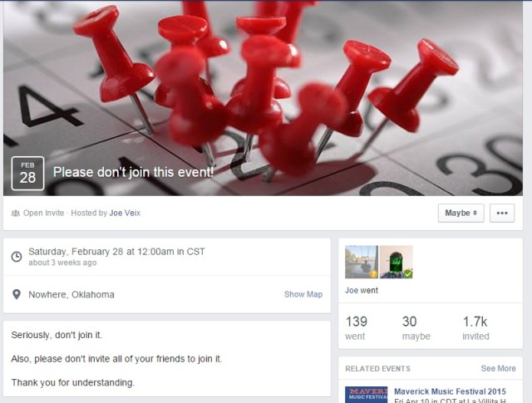The width and height of the screenshot is (532, 403).
Task: View the 139 went guest list
Action: click(357, 327)
